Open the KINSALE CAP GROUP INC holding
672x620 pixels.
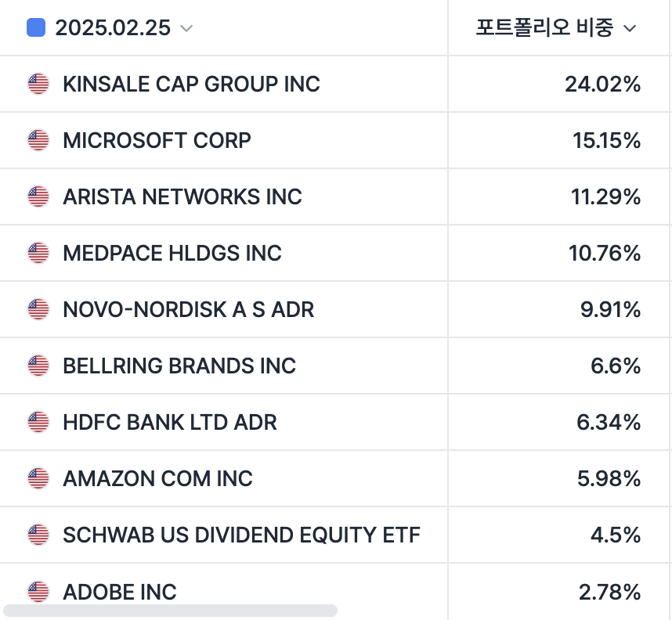[191, 84]
